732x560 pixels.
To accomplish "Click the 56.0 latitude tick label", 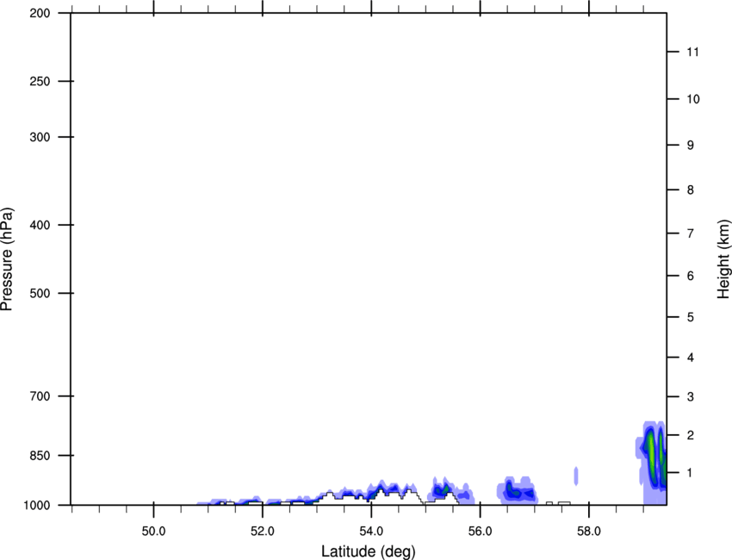I will [x=480, y=531].
